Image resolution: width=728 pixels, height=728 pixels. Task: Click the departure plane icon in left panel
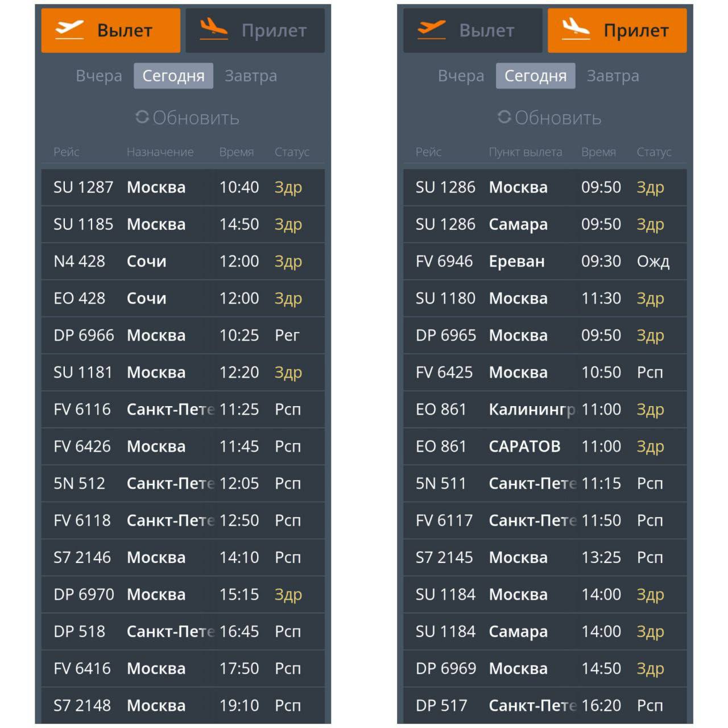[x=69, y=30]
